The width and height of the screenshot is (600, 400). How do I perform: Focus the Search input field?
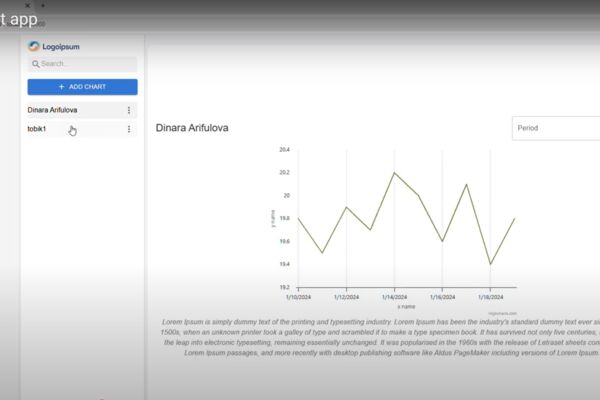pyautogui.click(x=82, y=64)
